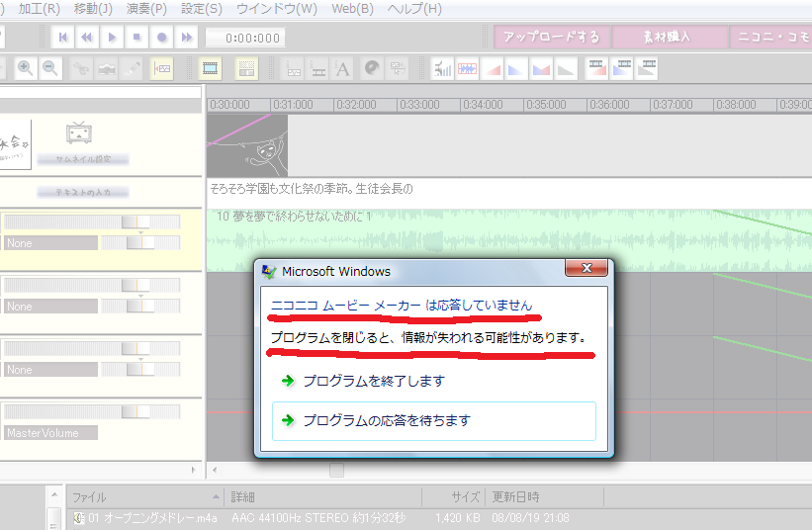Start playback with the play button
The width and height of the screenshot is (812, 530).
[x=112, y=38]
